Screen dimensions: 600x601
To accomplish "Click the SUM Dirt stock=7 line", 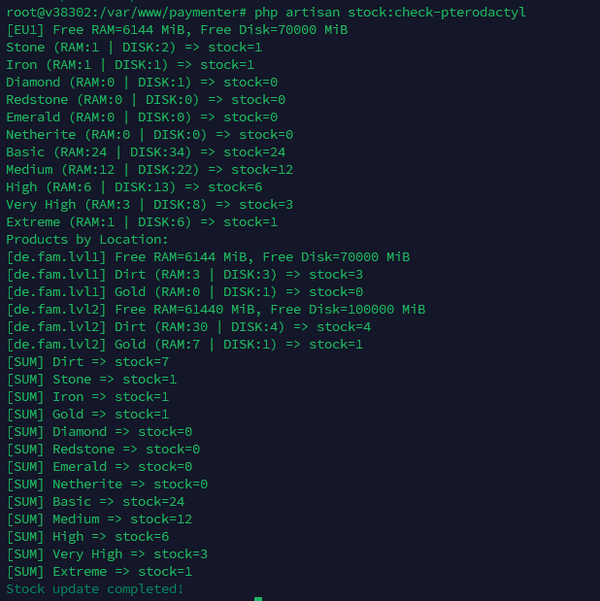I will pos(88,362).
